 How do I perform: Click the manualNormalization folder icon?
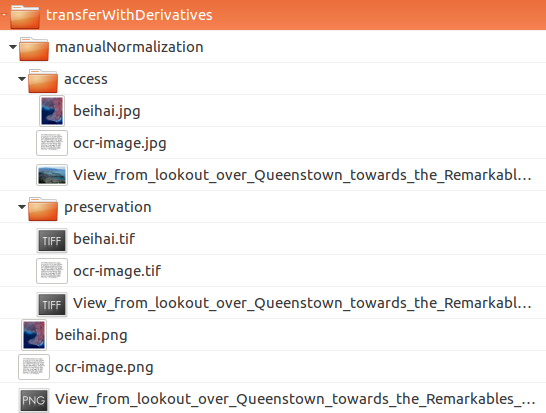pos(34,49)
